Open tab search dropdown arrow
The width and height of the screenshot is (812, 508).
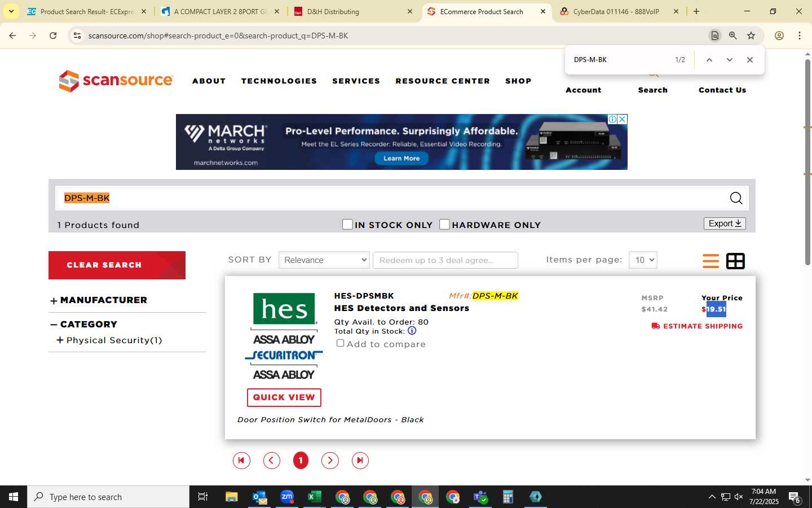11,11
